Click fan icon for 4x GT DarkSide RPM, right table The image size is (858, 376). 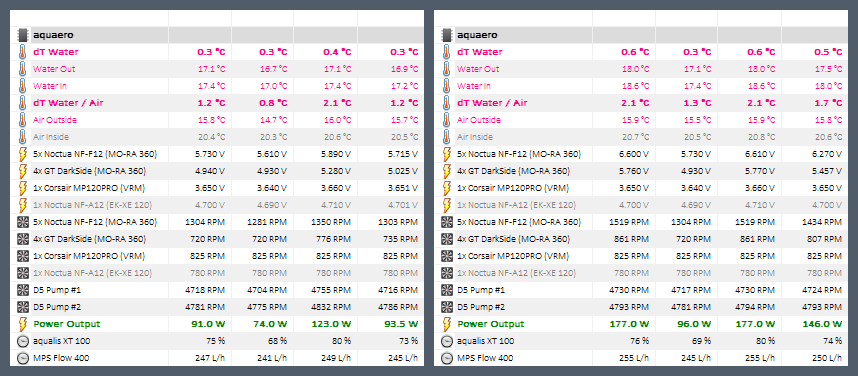click(x=447, y=239)
